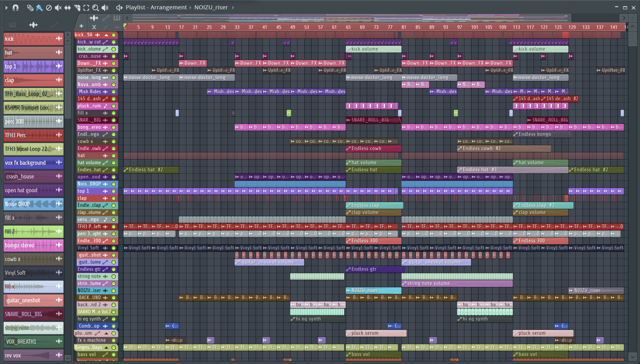Screen dimensions: 640x364
Task: Click the plus add track button
Action: click(81, 26)
